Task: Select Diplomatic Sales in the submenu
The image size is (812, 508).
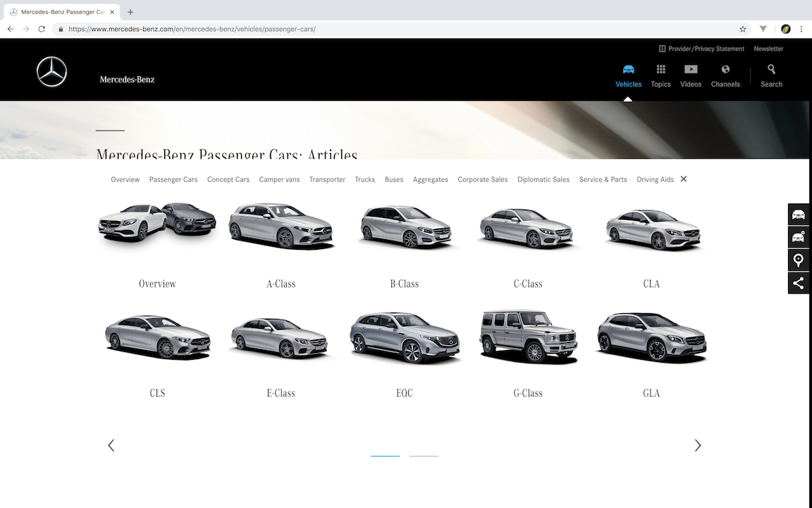Action: tap(543, 179)
